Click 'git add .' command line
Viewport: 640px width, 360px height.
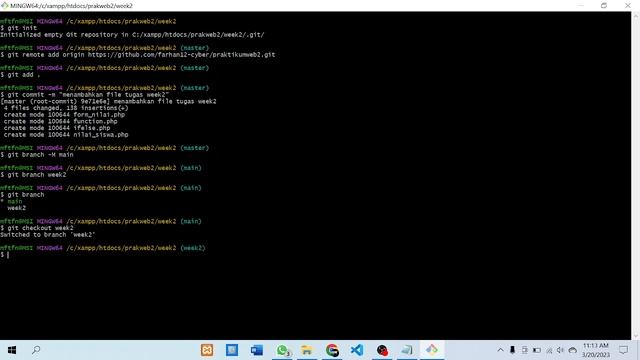20,75
